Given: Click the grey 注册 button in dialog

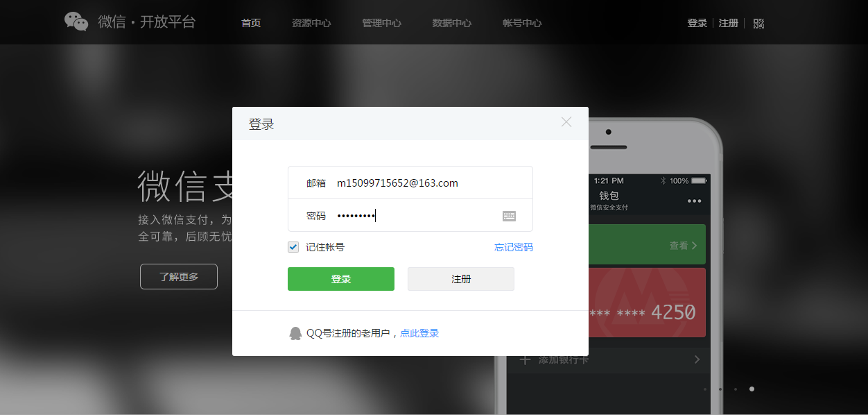Looking at the screenshot, I should (x=461, y=279).
